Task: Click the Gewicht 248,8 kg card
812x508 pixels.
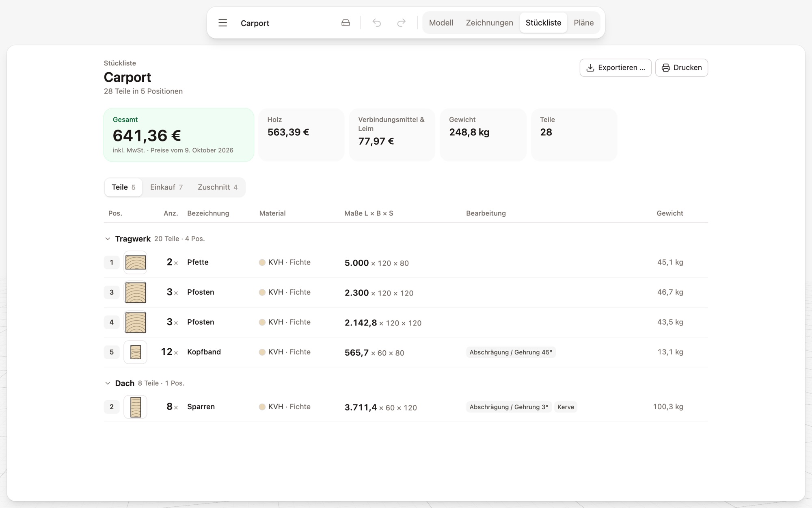Action: coord(483,135)
